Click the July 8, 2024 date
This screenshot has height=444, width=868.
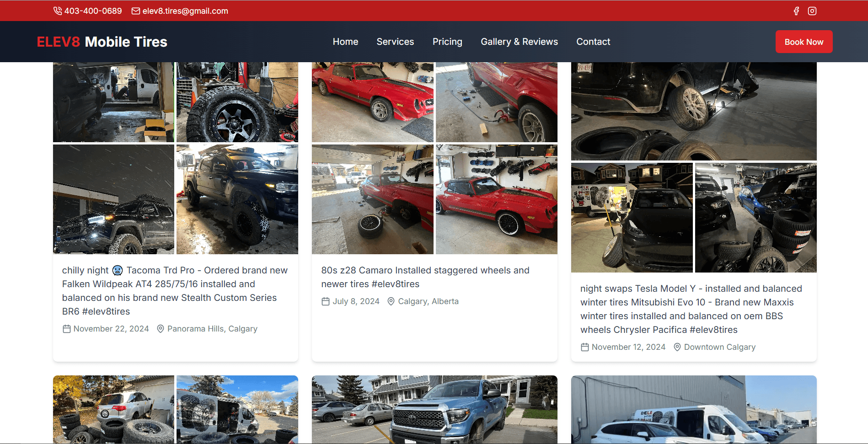click(x=356, y=301)
